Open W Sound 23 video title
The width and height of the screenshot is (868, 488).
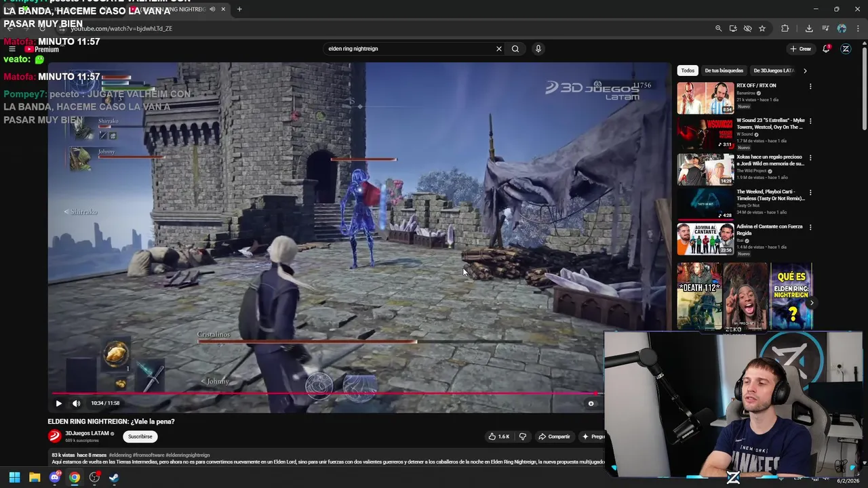[x=770, y=123]
